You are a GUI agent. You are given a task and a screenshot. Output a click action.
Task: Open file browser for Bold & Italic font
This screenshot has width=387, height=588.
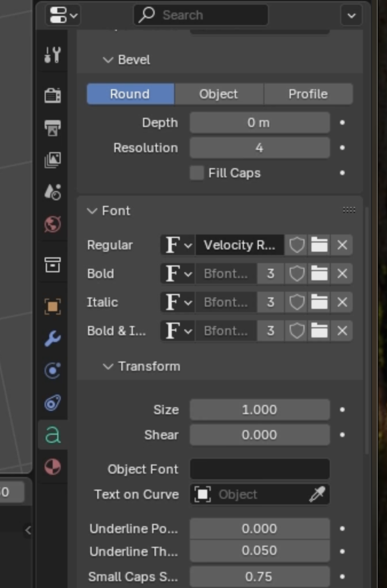pyautogui.click(x=319, y=331)
